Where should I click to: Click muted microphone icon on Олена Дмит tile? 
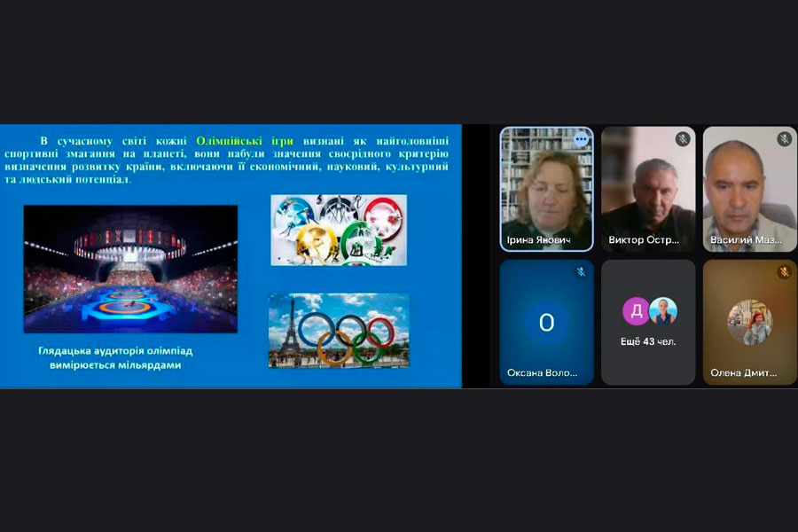point(785,272)
